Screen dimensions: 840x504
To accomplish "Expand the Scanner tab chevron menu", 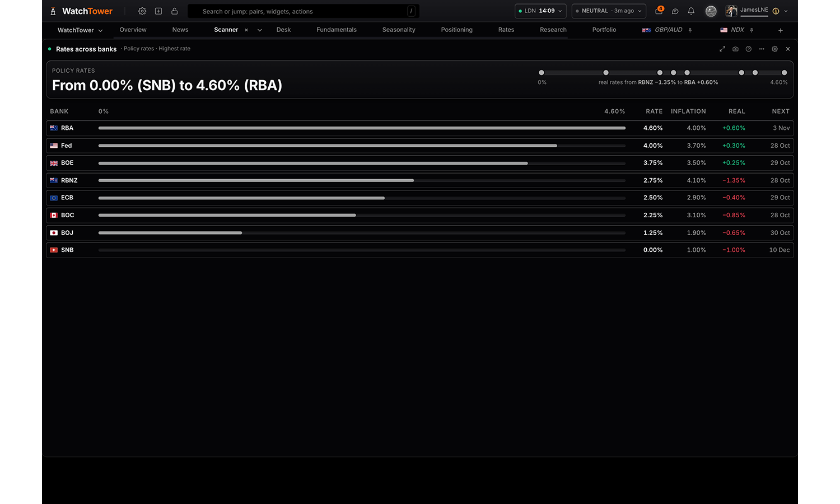I will (260, 30).
